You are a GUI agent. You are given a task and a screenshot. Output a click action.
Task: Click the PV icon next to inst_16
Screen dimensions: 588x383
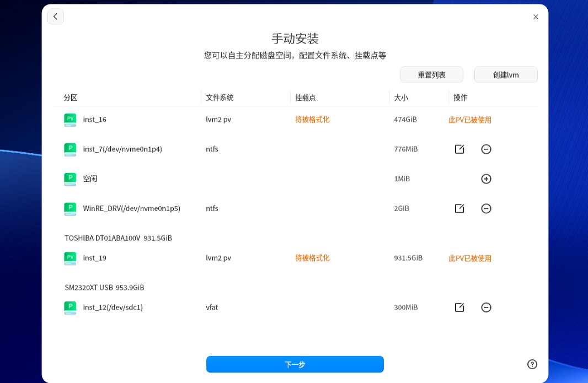pyautogui.click(x=70, y=120)
